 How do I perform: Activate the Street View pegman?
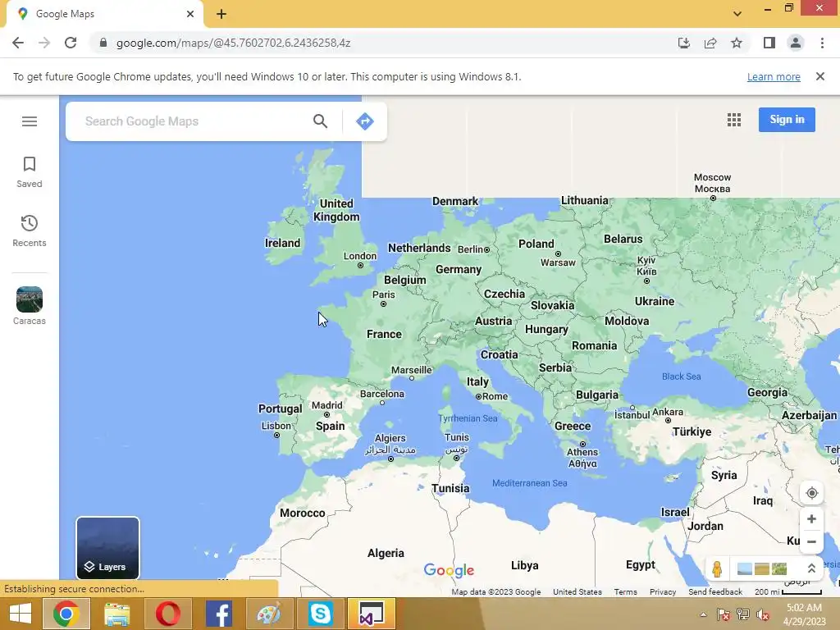coord(717,569)
